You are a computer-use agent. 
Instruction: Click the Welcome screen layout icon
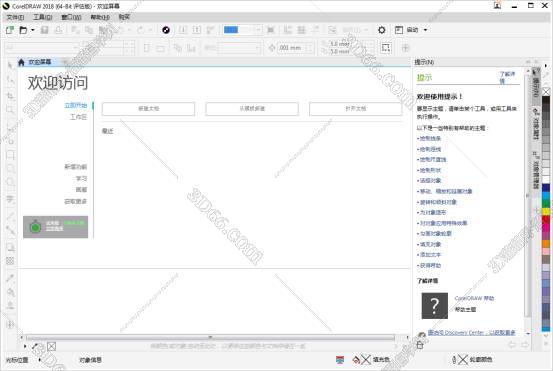(399, 30)
